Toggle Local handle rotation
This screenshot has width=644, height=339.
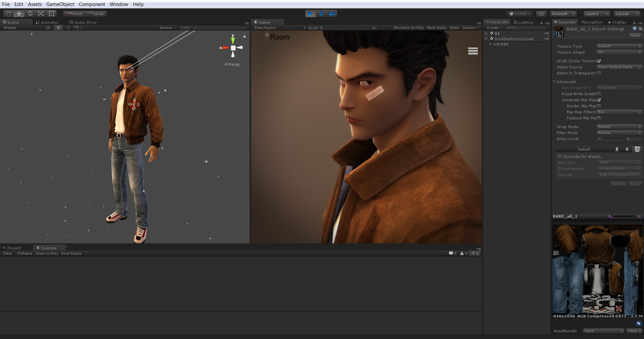(x=96, y=14)
